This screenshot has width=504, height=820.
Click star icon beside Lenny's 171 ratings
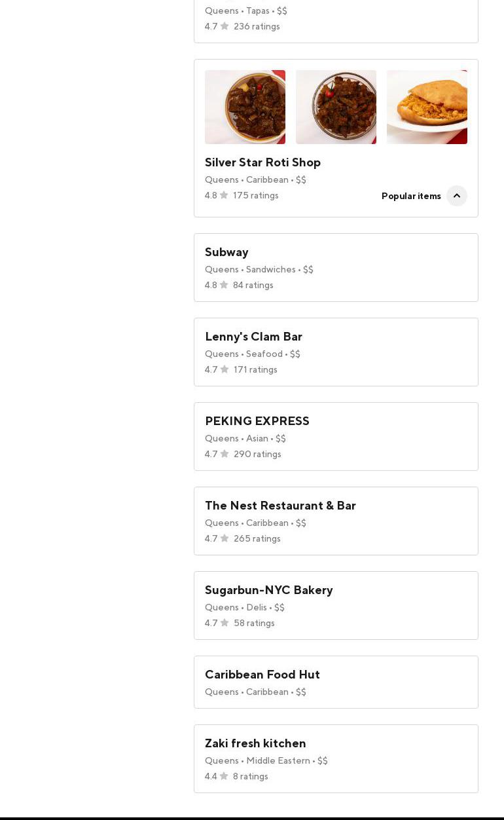(225, 369)
